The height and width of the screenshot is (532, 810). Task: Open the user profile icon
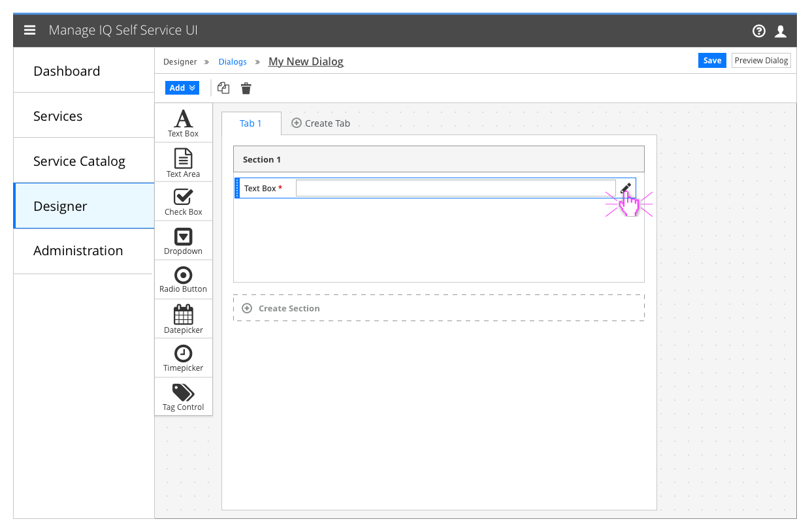(x=781, y=30)
